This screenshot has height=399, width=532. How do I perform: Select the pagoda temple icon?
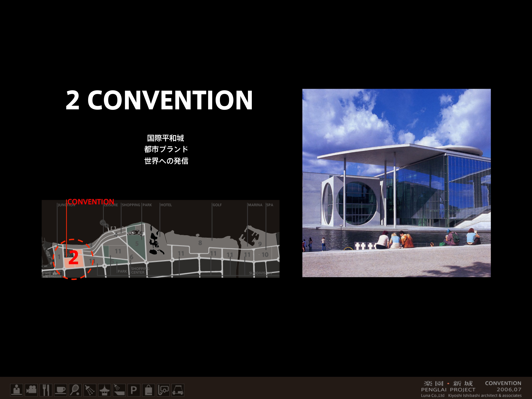tap(105, 390)
